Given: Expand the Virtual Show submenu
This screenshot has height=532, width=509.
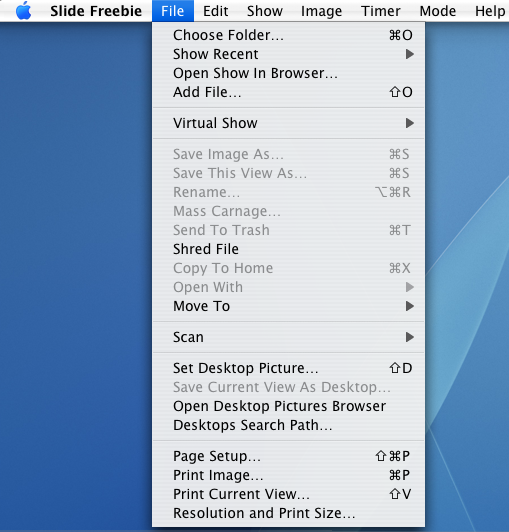Looking at the screenshot, I should click(x=288, y=123).
